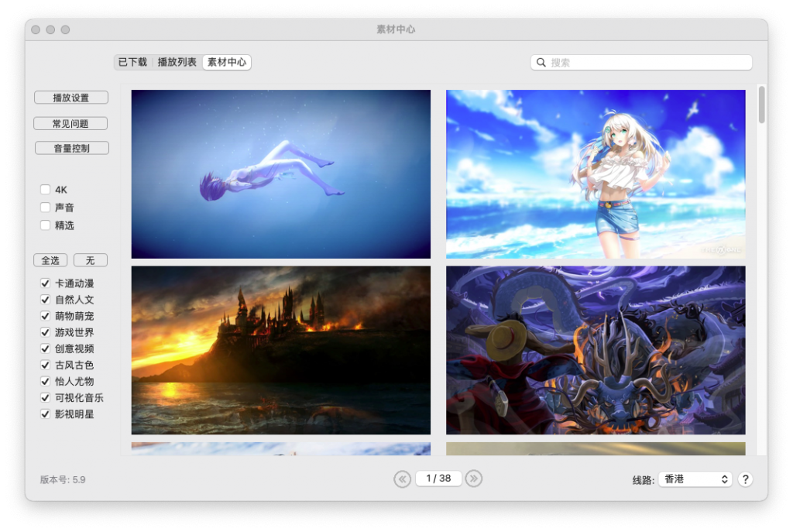
Task: Uncheck the 自然人文 category
Action: [45, 300]
